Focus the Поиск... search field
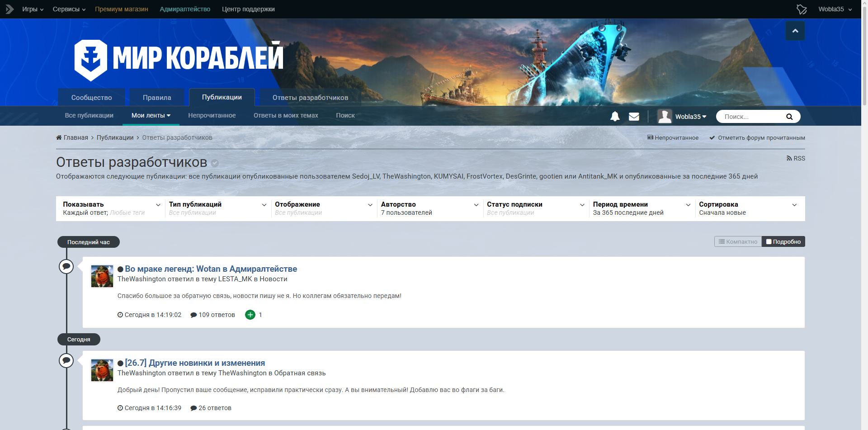 click(753, 117)
